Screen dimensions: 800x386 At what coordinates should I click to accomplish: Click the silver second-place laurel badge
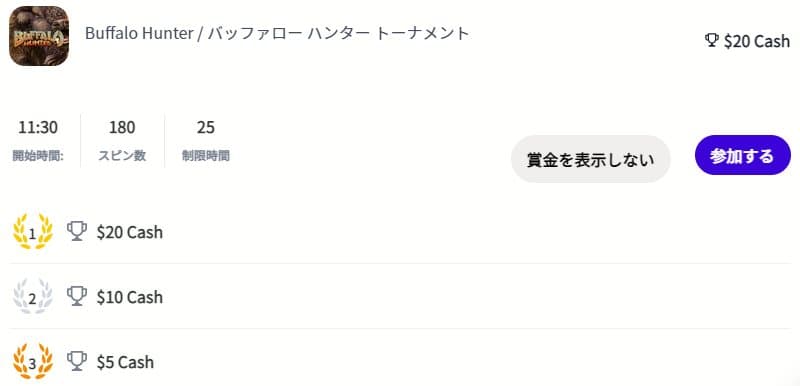[x=33, y=297]
